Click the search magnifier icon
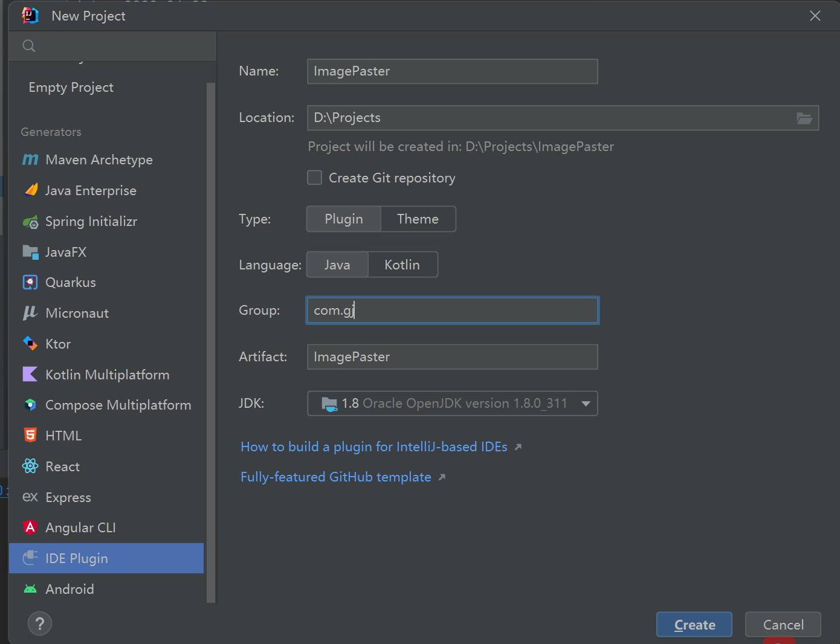840x644 pixels. (x=28, y=46)
